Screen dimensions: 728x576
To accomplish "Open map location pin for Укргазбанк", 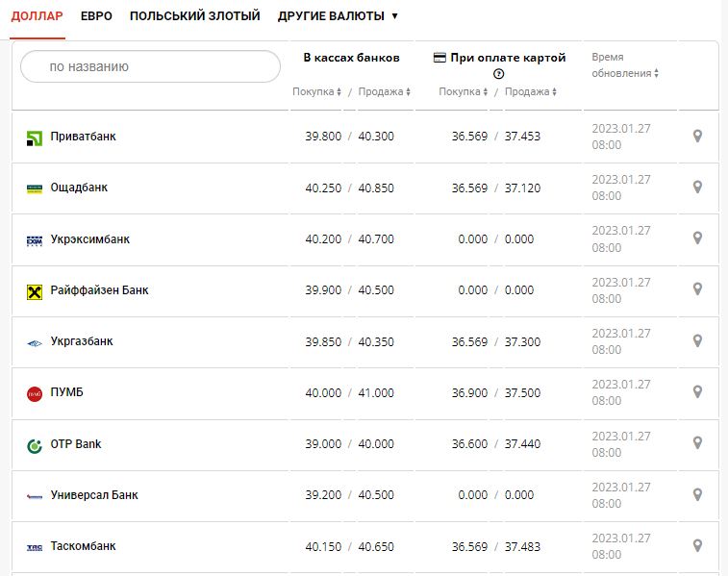I will [698, 341].
